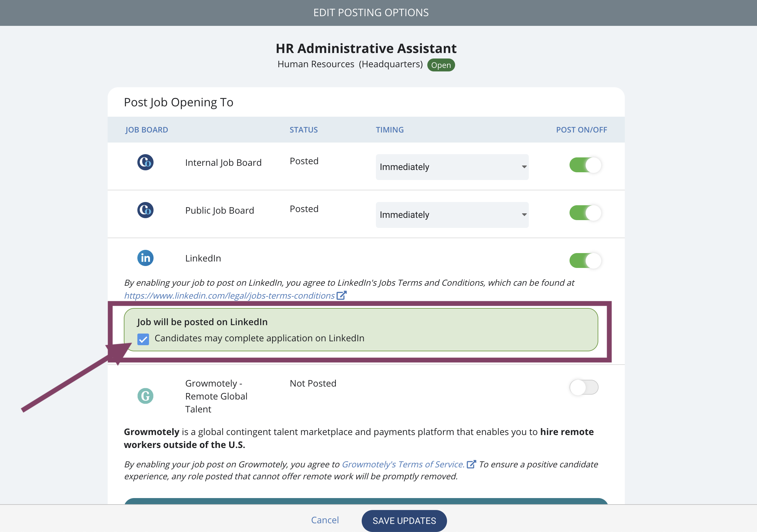
Task: Open Growmotely's Terms of Service link
Action: [402, 464]
